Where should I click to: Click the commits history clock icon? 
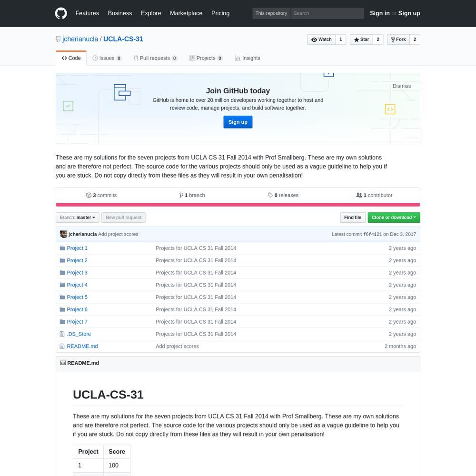point(89,195)
